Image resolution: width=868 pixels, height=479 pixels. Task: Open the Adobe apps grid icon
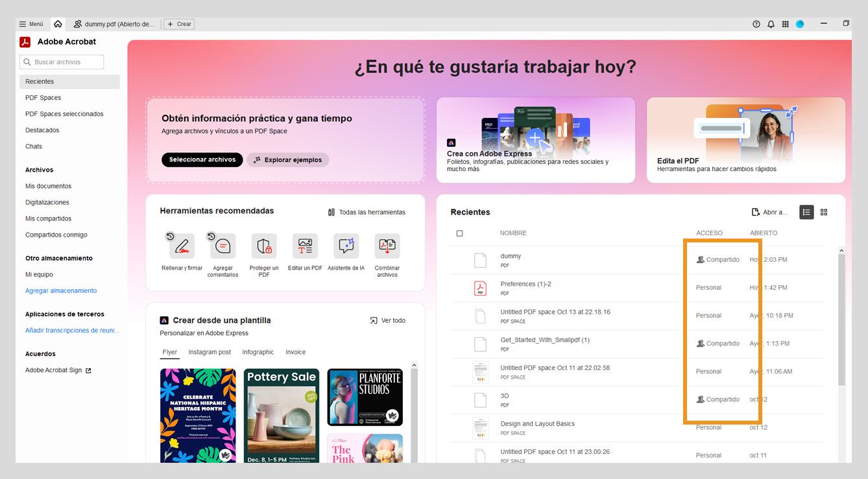pos(785,23)
